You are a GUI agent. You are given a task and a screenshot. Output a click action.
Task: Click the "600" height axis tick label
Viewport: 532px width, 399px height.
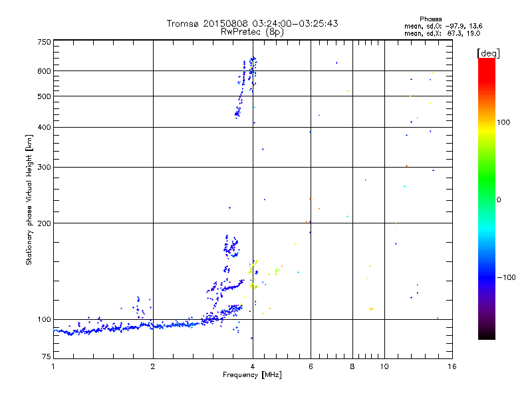[x=44, y=71]
